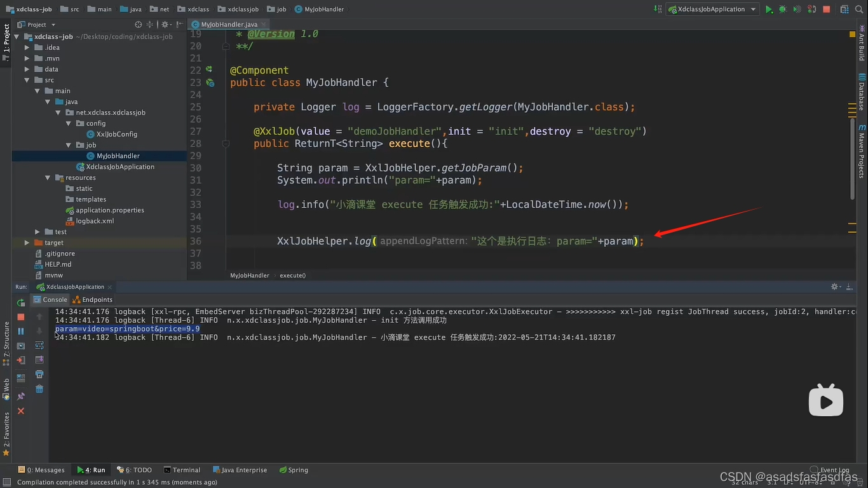Open Project panel gear settings
This screenshot has height=488, width=868.
(165, 25)
